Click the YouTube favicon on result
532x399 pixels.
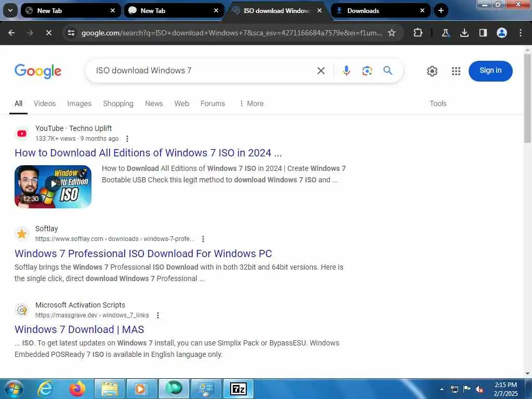[22, 134]
